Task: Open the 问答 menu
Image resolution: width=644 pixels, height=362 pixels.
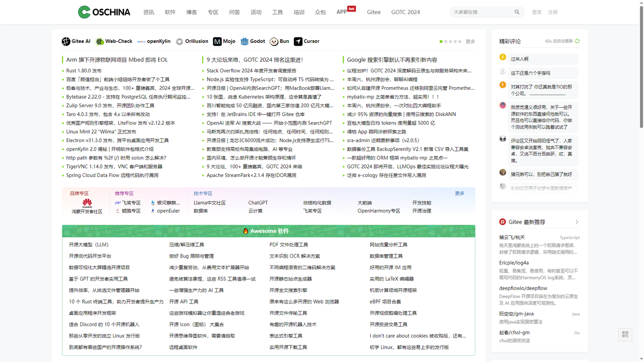Action: (x=234, y=12)
